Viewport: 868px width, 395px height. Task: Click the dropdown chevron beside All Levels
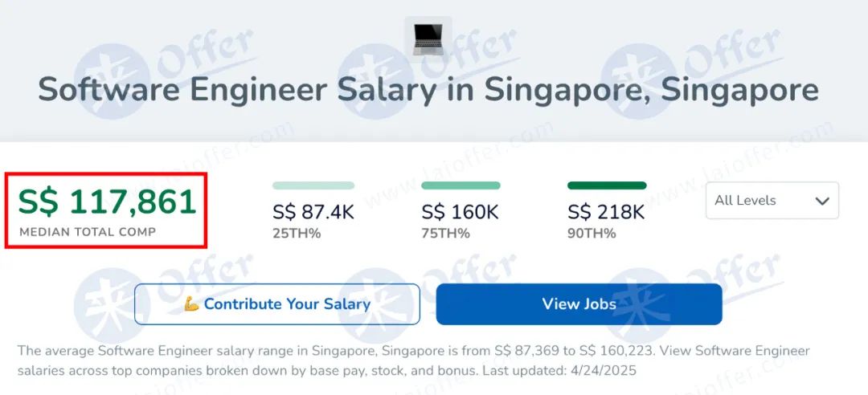822,201
